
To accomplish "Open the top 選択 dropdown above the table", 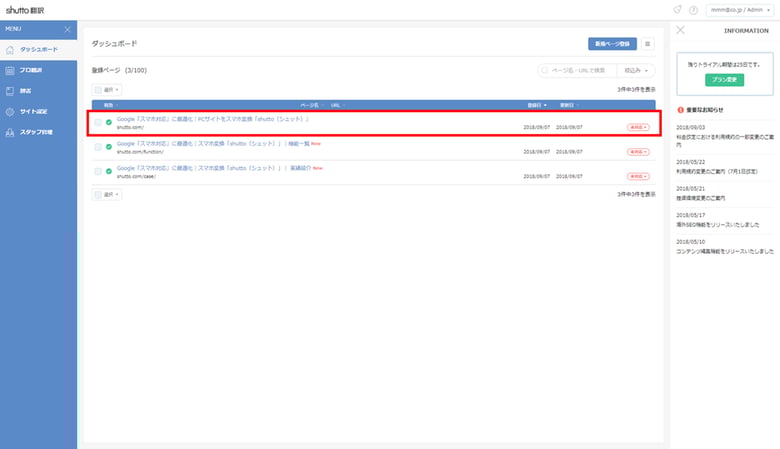I will click(x=107, y=90).
